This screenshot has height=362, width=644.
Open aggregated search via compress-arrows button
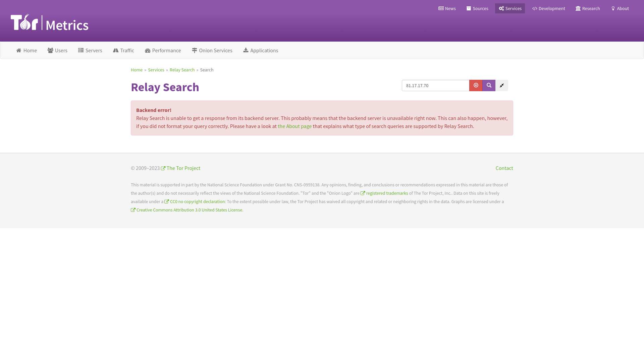tap(502, 85)
